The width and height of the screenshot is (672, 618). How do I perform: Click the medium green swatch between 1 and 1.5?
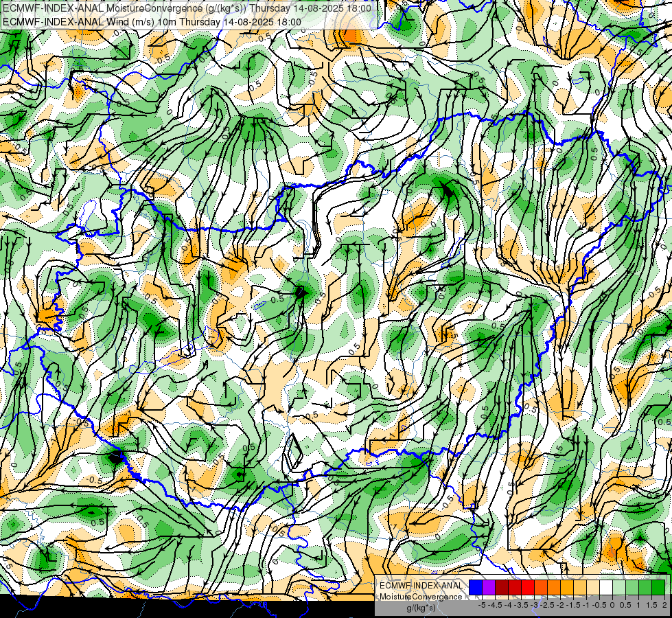pos(645,587)
